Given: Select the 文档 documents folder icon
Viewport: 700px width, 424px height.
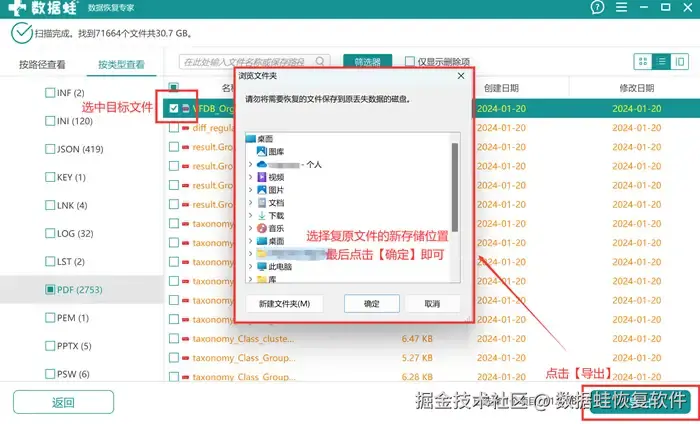Looking at the screenshot, I should click(262, 203).
